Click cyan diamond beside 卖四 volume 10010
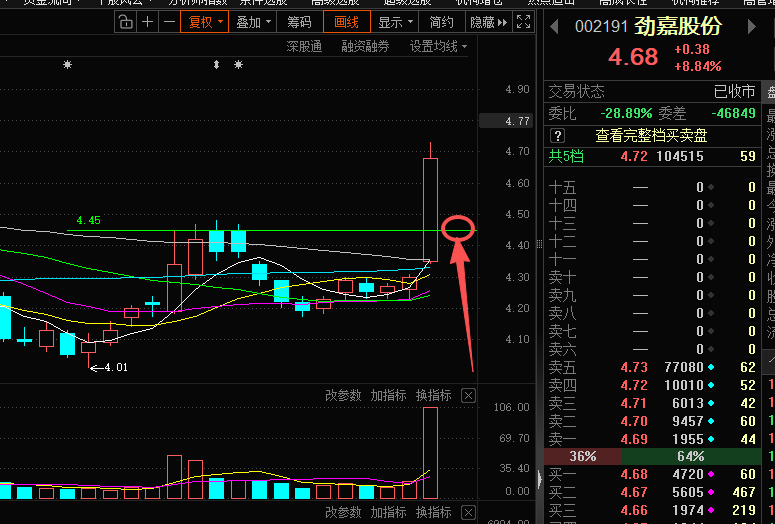This screenshot has width=775, height=524. tap(711, 385)
